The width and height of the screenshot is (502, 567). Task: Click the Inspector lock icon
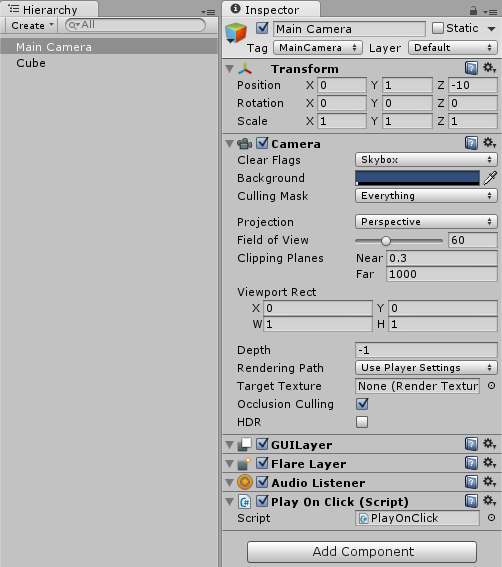[473, 10]
